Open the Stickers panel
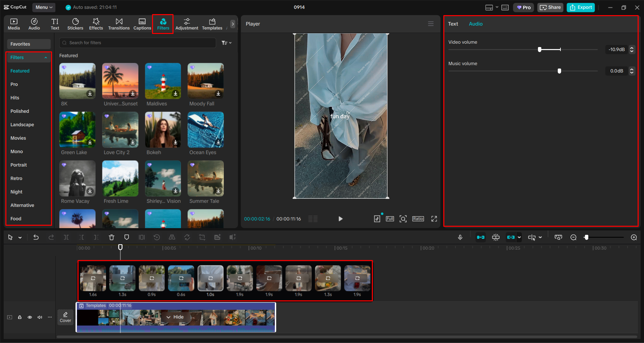Viewport: 644px width, 343px height. tap(75, 24)
